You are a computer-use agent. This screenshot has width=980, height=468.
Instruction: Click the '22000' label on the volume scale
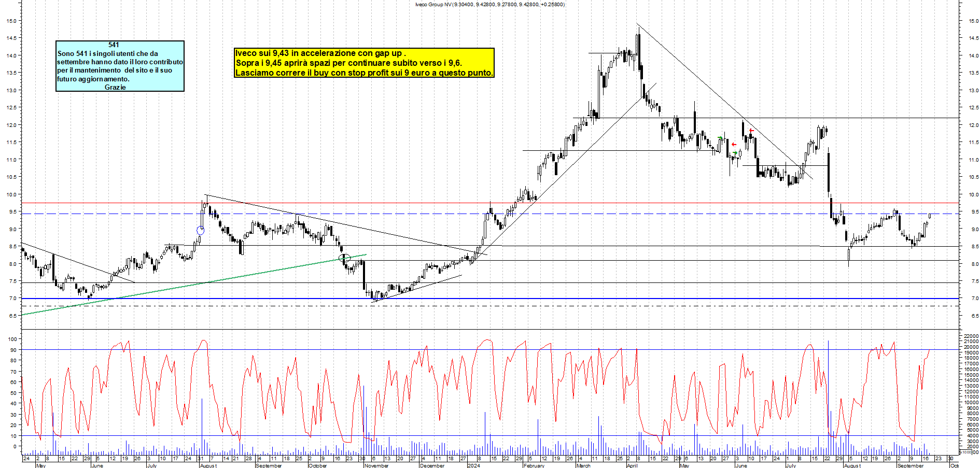point(971,336)
